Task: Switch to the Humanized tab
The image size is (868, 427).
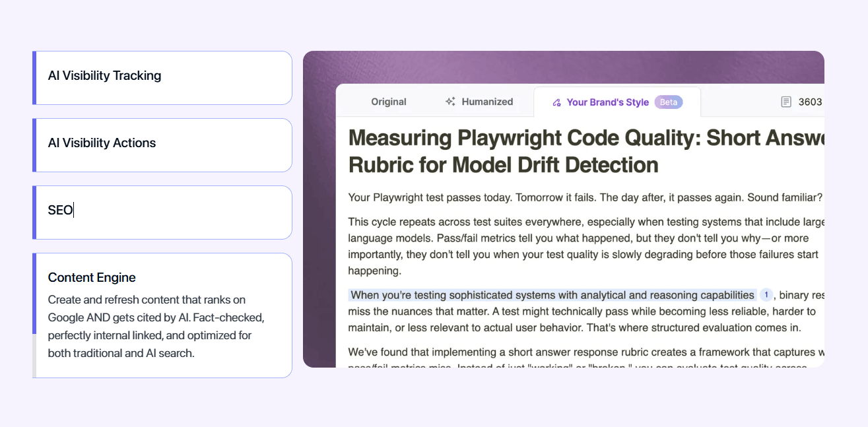Action: click(x=487, y=102)
